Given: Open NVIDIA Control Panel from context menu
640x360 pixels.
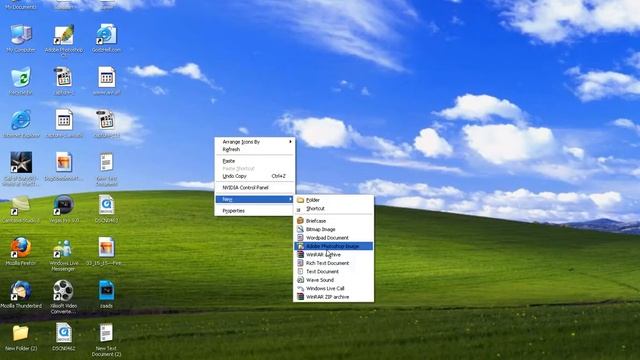Looking at the screenshot, I should (x=255, y=187).
